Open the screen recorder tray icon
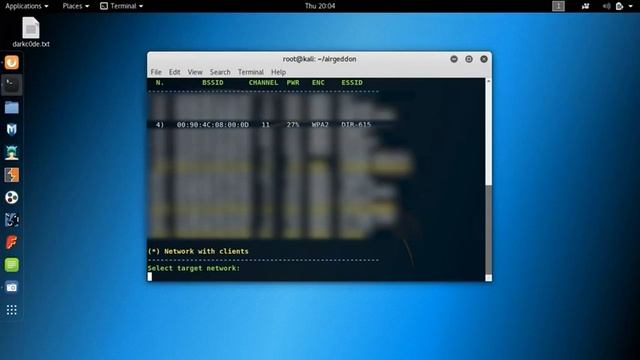640x360 pixels. (x=585, y=6)
